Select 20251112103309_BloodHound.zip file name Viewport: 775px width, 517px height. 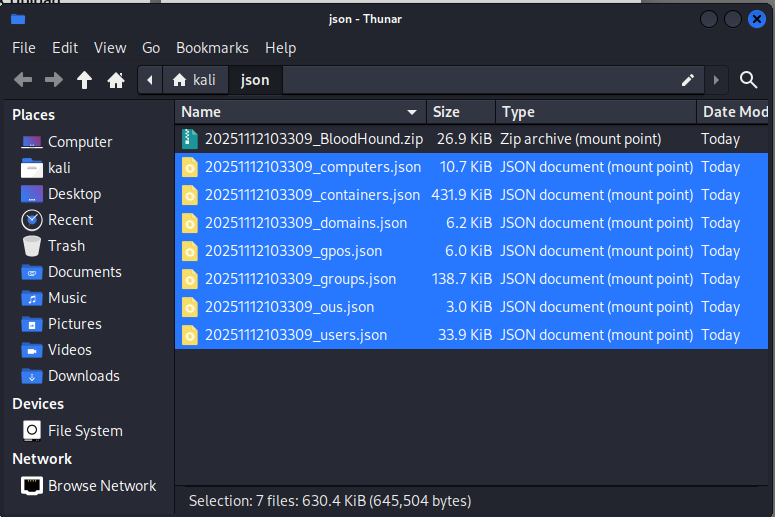(x=314, y=139)
